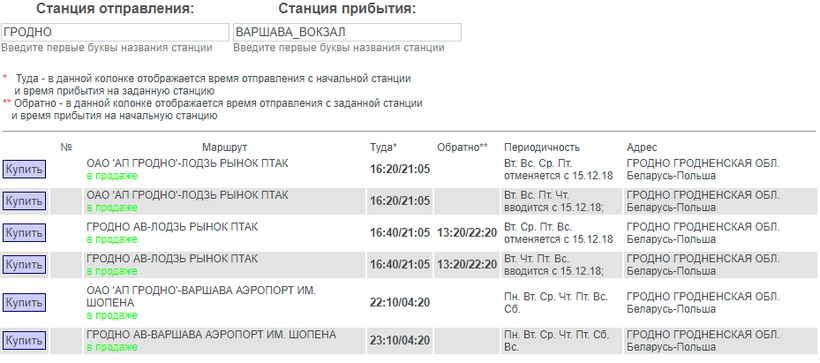Buy ticket for 23:10/04:20 Warsaw airport route
Viewport: 820px width, 363px height.
[24, 341]
